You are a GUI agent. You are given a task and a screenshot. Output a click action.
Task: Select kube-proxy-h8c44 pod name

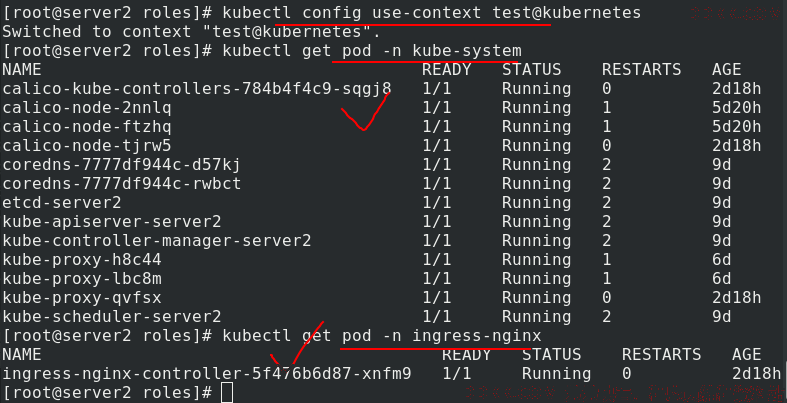[82, 260]
